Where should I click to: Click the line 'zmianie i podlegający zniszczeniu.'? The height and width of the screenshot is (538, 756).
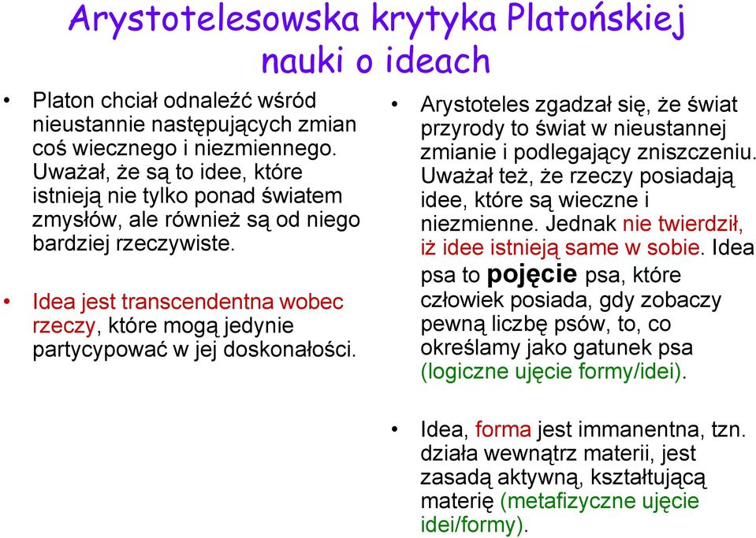pyautogui.click(x=587, y=153)
